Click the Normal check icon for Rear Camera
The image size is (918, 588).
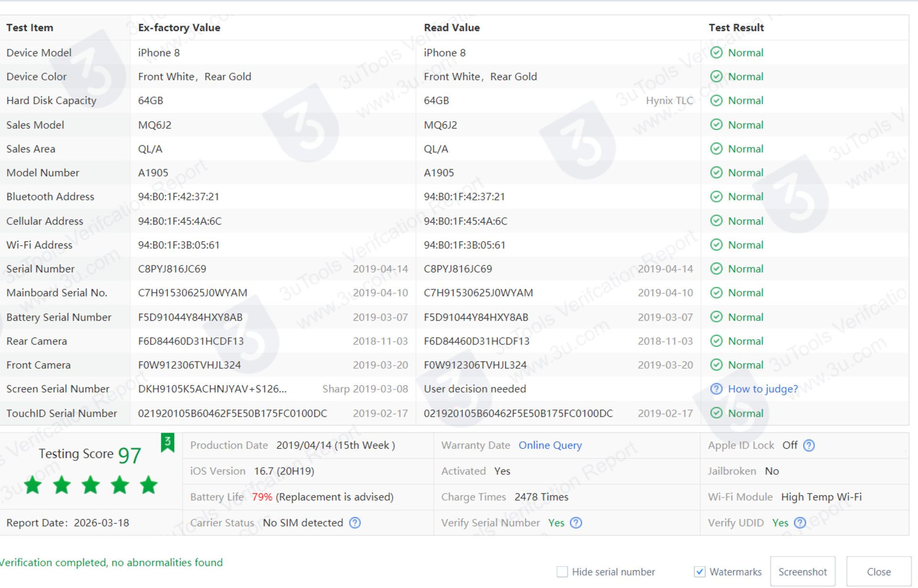(x=716, y=341)
